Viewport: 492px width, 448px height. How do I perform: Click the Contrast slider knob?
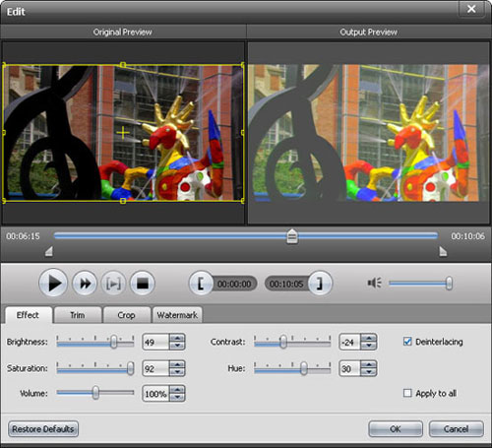[283, 342]
